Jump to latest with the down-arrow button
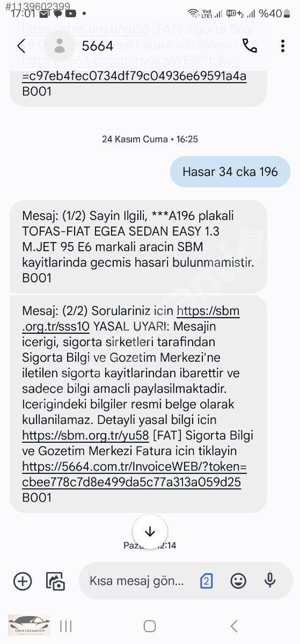The width and height of the screenshot is (300, 644). 150,532
